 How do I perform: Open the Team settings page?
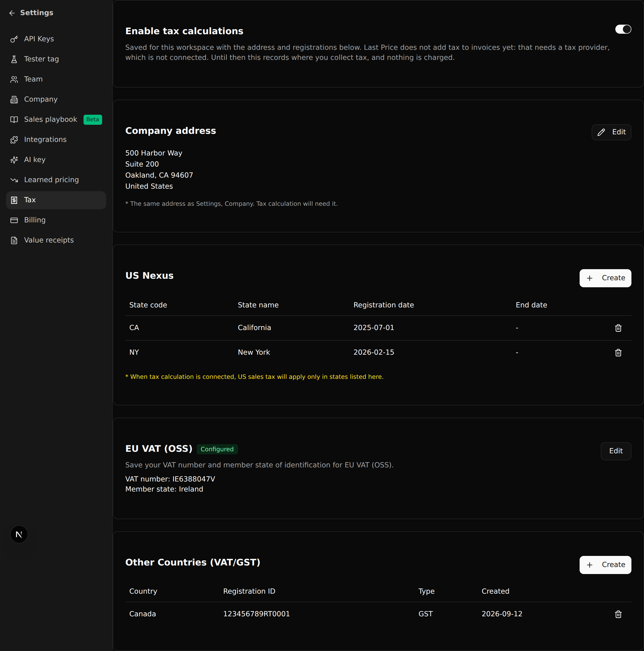(56, 79)
